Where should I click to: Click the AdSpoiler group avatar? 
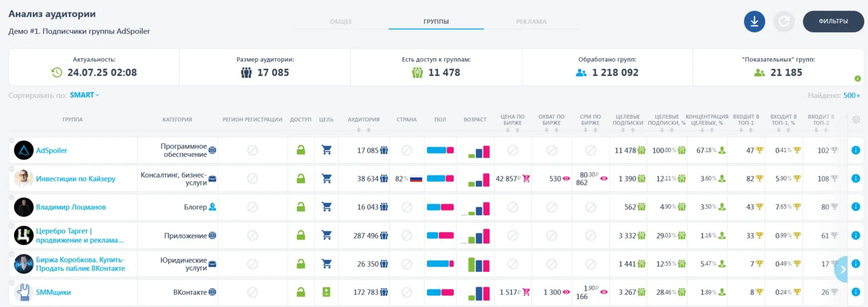point(23,150)
